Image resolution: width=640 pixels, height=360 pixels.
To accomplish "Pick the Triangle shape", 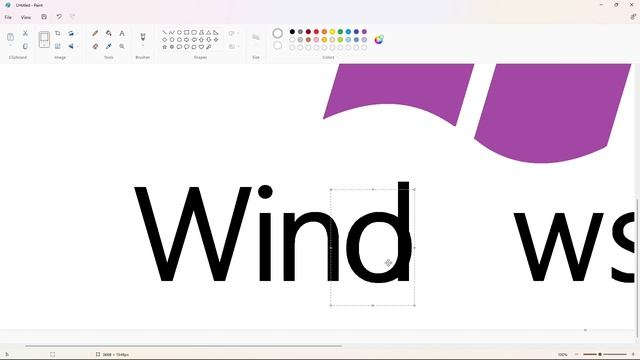I will [x=209, y=32].
